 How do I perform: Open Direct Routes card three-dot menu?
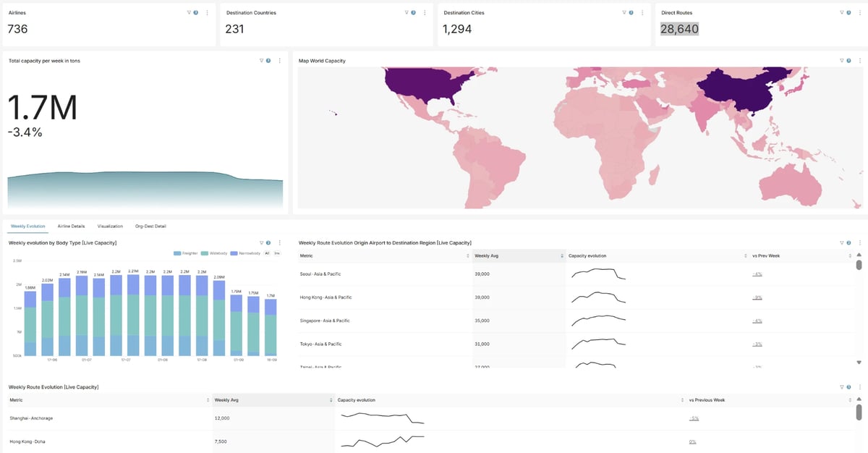860,12
